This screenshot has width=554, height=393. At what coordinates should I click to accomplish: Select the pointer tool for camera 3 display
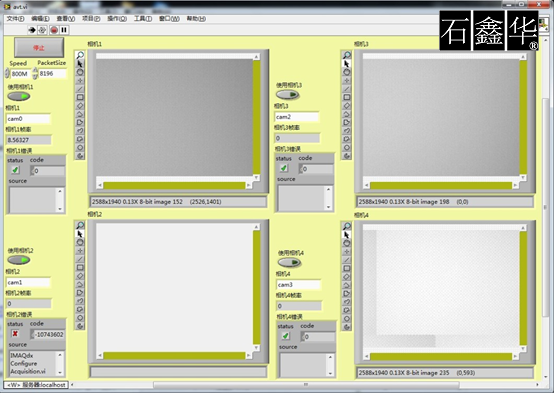(x=347, y=64)
